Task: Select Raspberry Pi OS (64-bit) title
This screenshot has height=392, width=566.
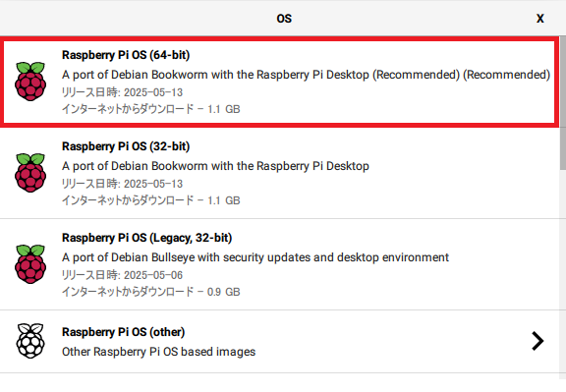Action: (x=126, y=55)
